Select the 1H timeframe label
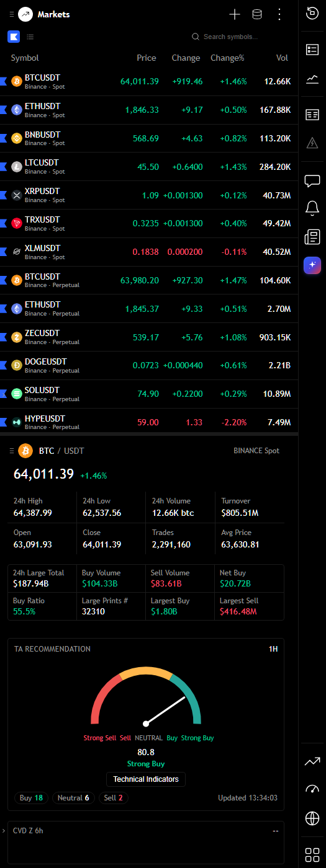 (273, 649)
